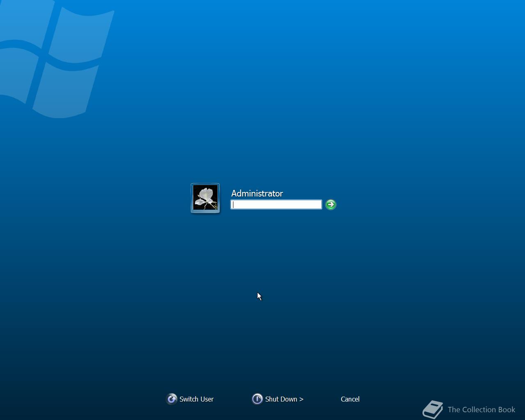
Task: Open the Shut Down > options
Action: click(x=284, y=399)
